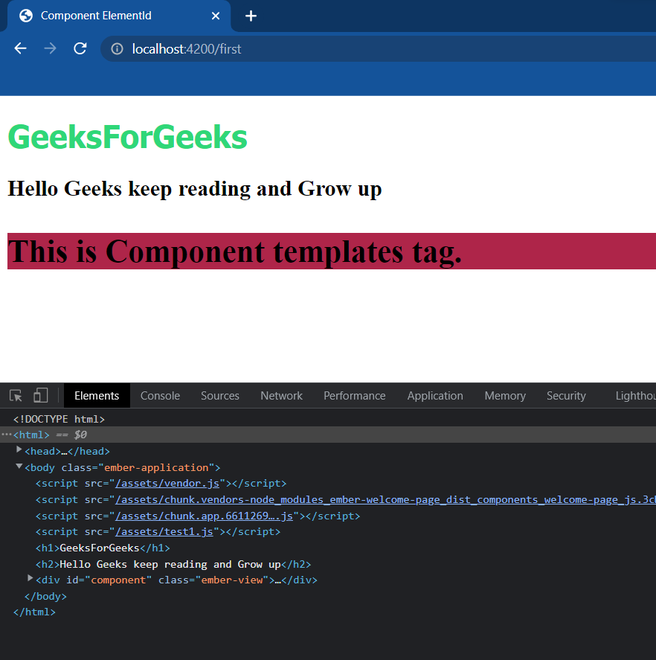Open the ember-welcome-page chunk vendors link
Screen dimensions: 656x660
385,500
